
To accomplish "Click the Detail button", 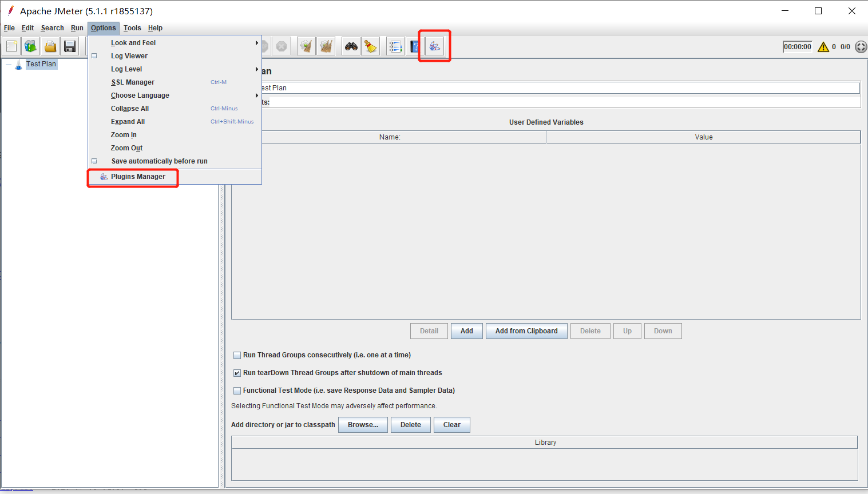I will point(429,331).
